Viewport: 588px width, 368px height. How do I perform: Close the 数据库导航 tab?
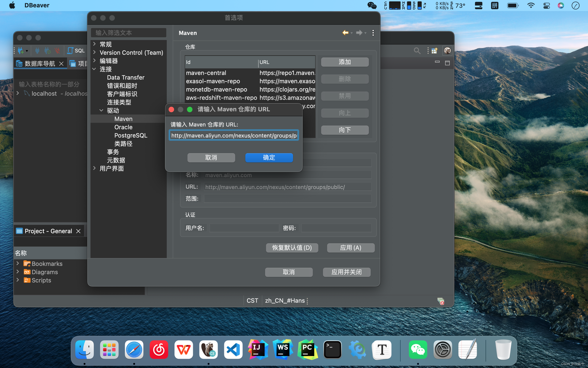click(62, 64)
